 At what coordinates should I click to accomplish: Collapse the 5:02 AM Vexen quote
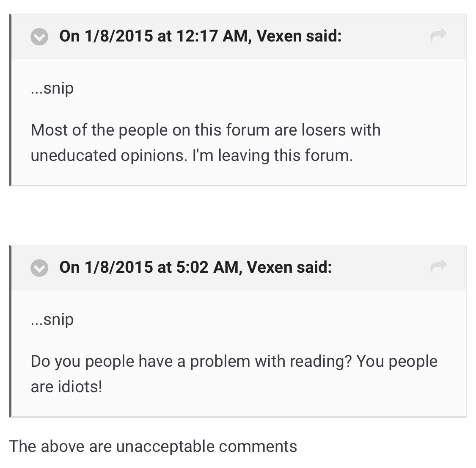coord(39,268)
